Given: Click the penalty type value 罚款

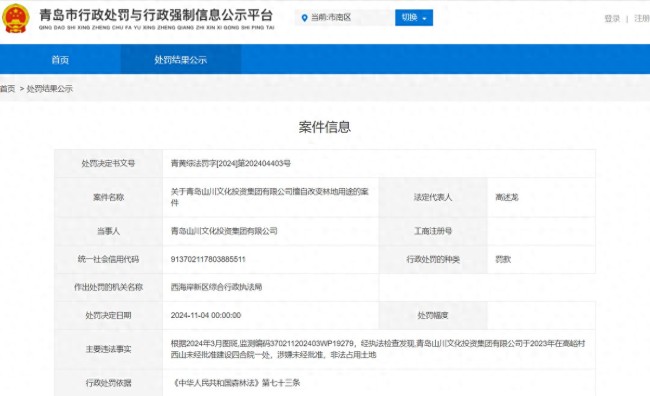Looking at the screenshot, I should 503,260.
